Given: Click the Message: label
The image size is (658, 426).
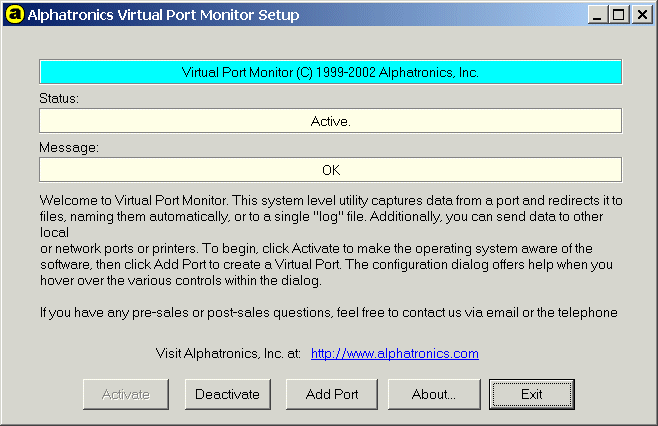Looking at the screenshot, I should tap(68, 148).
